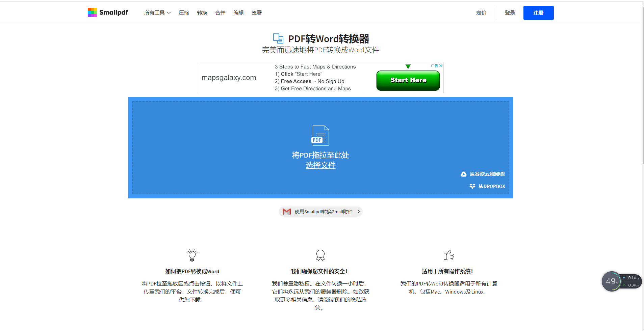
Task: Click the 注册 sign-up button
Action: click(x=538, y=13)
